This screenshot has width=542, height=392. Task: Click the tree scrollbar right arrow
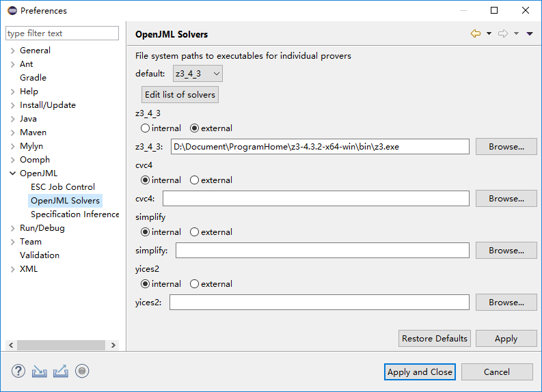point(113,345)
